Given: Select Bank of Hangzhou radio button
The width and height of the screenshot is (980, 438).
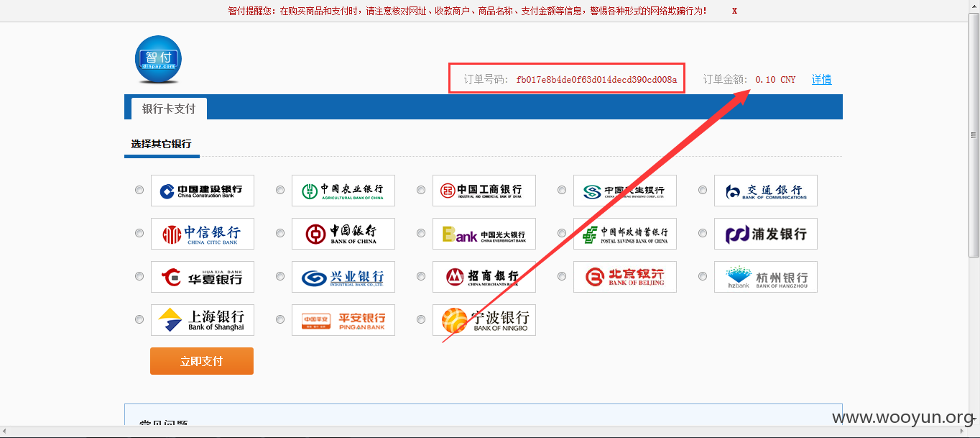Looking at the screenshot, I should [703, 277].
